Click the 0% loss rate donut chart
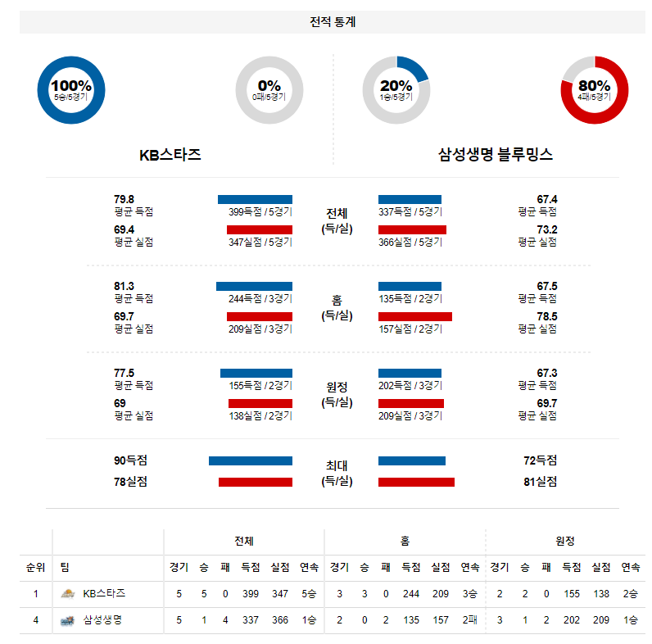This screenshot has height=644, width=652. [x=269, y=90]
